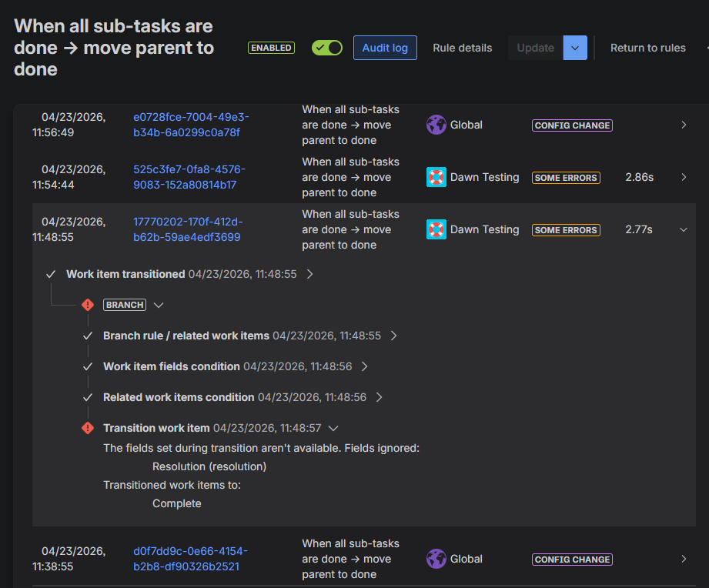This screenshot has width=709, height=588.
Task: Click SOME ERRORS badge in 11:54:44 row
Action: 566,178
